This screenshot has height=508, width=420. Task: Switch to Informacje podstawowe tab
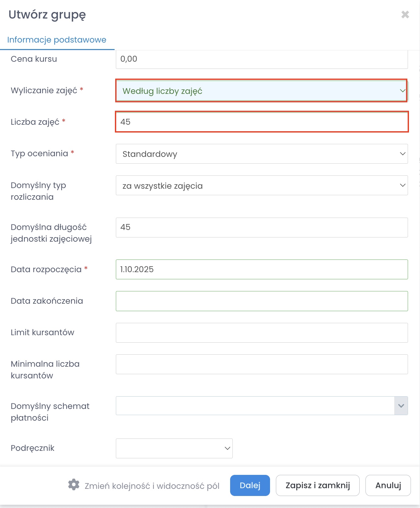(x=57, y=40)
